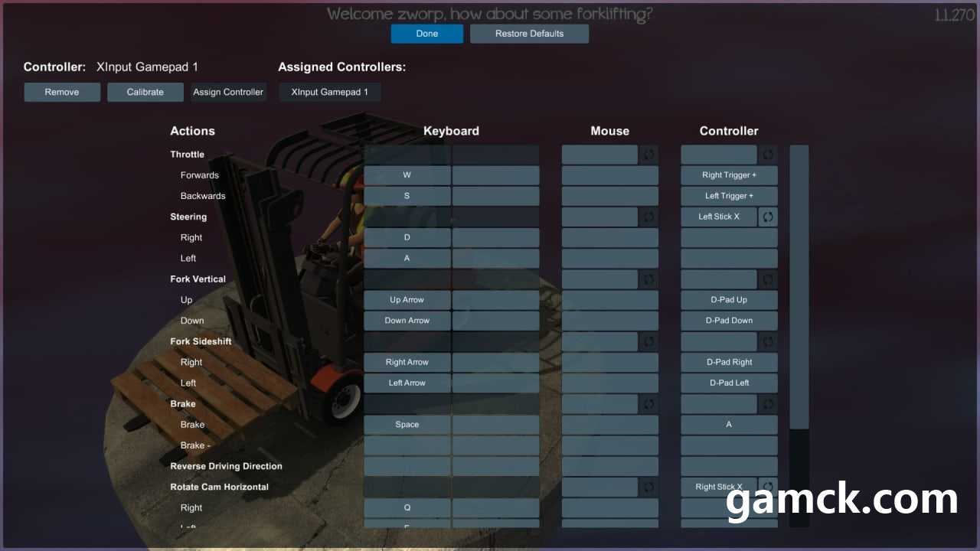This screenshot has width=980, height=551.
Task: Click the Reverse Driving Direction label
Action: coord(226,466)
